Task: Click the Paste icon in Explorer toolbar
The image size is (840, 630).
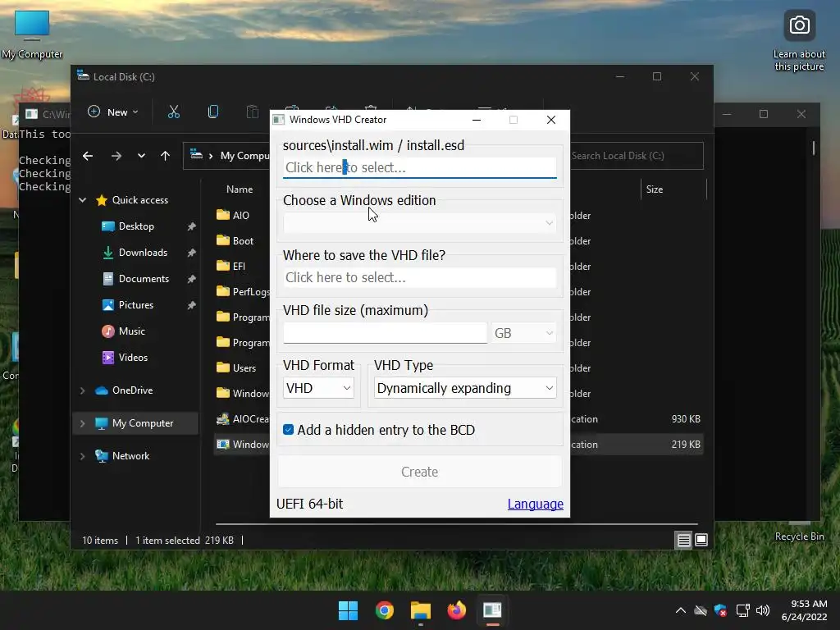Action: pos(253,112)
